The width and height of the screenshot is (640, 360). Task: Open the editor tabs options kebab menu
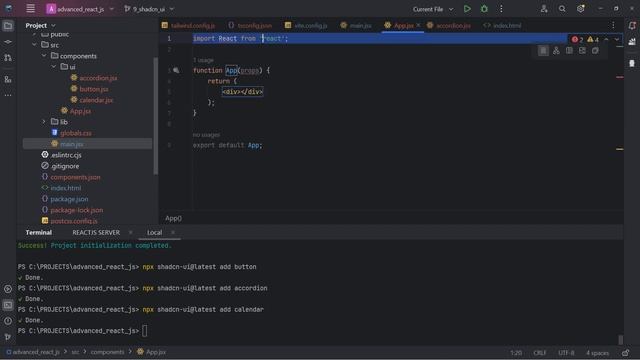tap(613, 25)
